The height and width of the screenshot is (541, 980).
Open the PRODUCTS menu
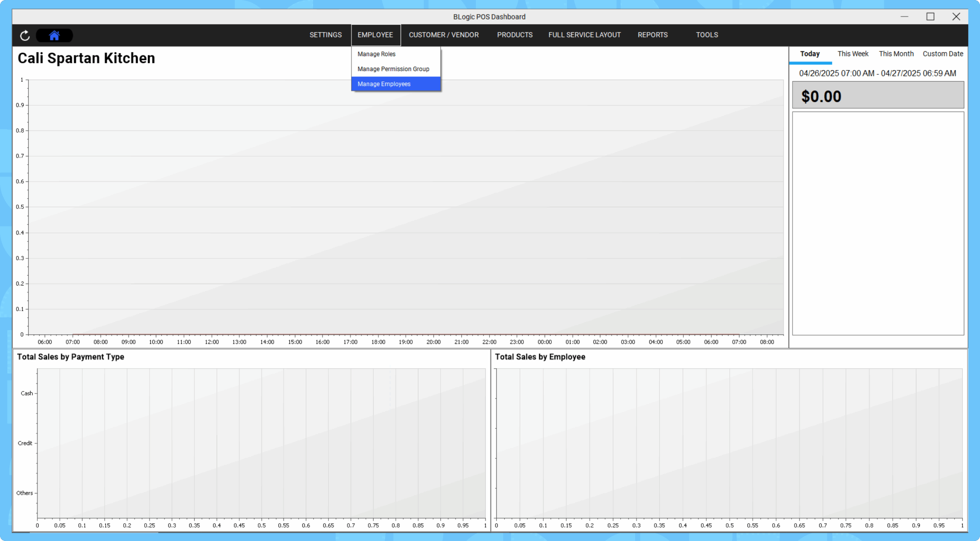pyautogui.click(x=515, y=35)
